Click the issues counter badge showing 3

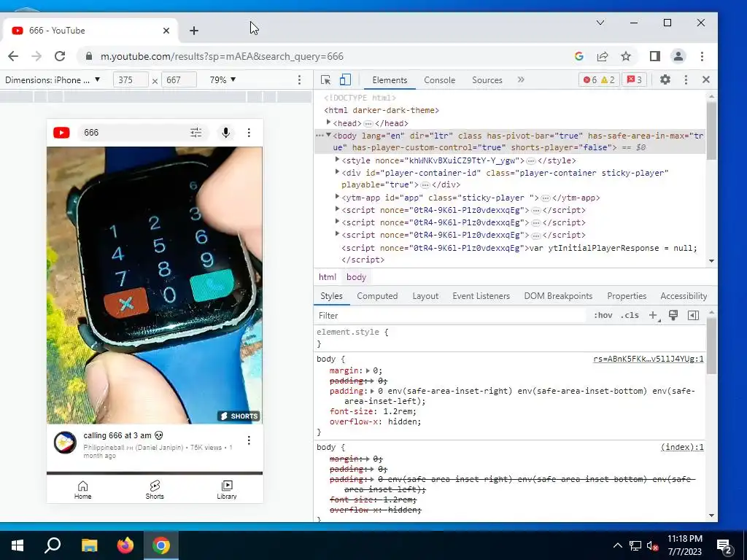pyautogui.click(x=634, y=79)
